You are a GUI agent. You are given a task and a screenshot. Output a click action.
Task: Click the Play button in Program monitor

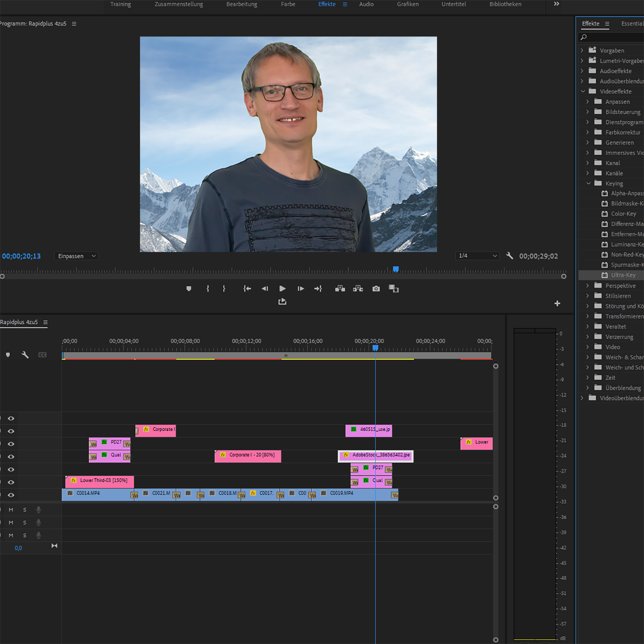click(x=282, y=289)
